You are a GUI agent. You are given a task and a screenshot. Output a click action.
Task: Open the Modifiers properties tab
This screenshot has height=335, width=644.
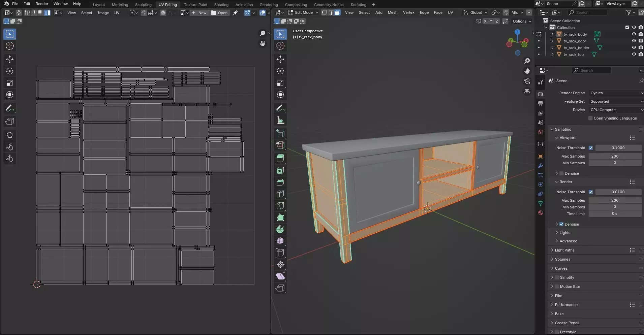pos(541,166)
